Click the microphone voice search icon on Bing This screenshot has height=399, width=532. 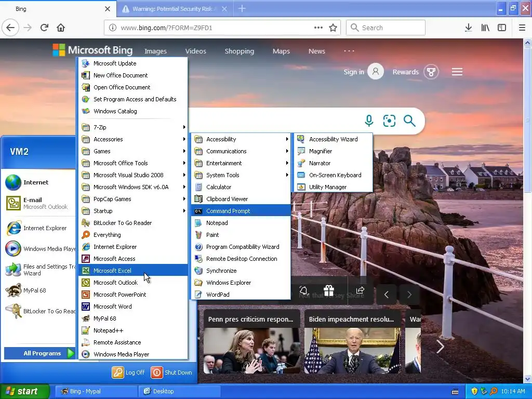[369, 121]
